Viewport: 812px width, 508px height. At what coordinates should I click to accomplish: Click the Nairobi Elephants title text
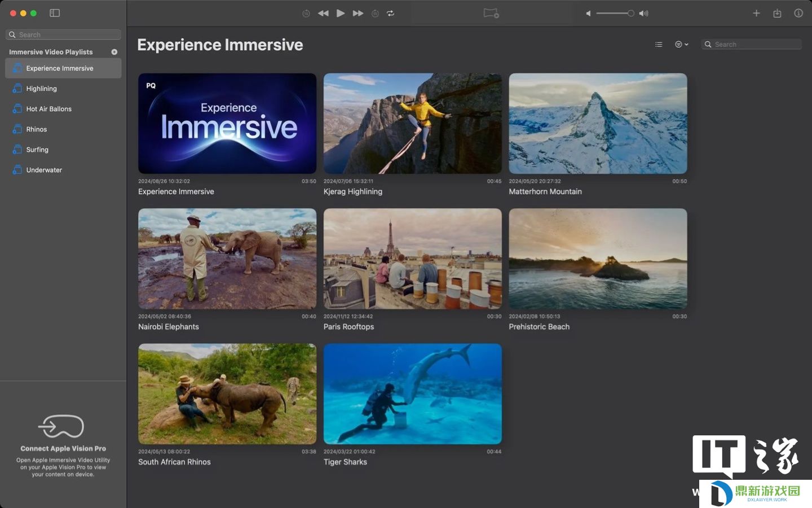click(x=169, y=327)
